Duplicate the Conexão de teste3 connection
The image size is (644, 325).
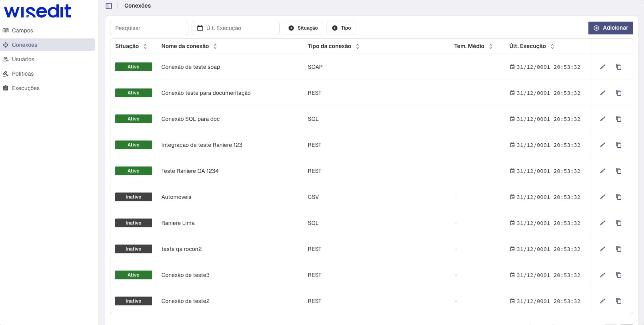618,275
